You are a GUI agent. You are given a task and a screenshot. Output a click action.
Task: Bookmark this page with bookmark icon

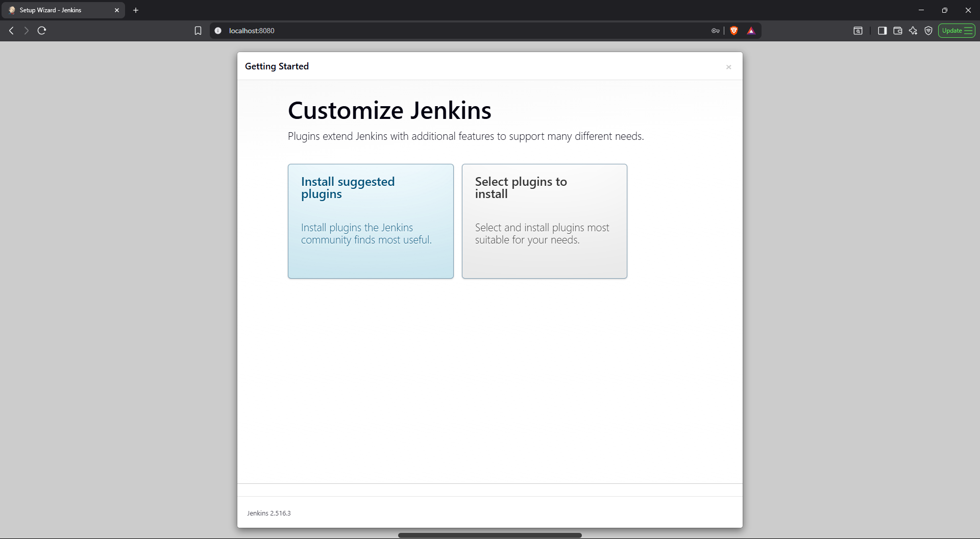[x=198, y=31]
